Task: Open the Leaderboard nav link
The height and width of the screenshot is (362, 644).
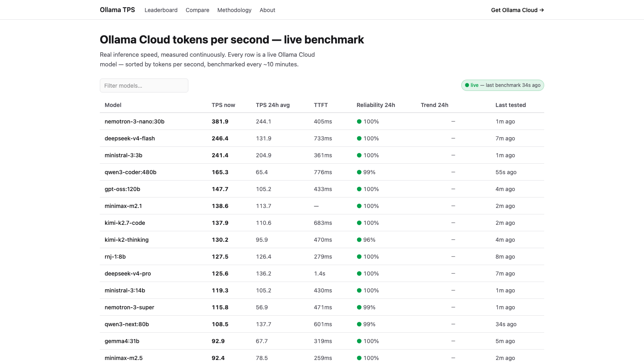Action: pos(161,10)
